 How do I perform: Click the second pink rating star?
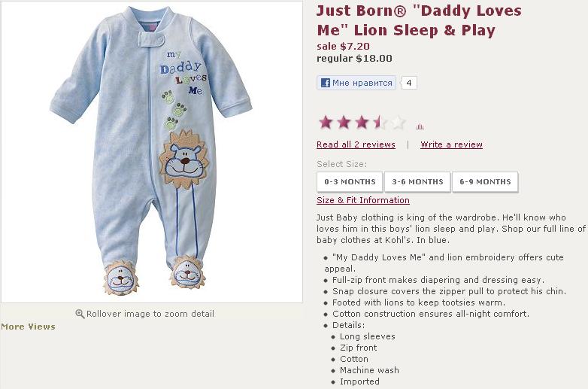(x=344, y=123)
